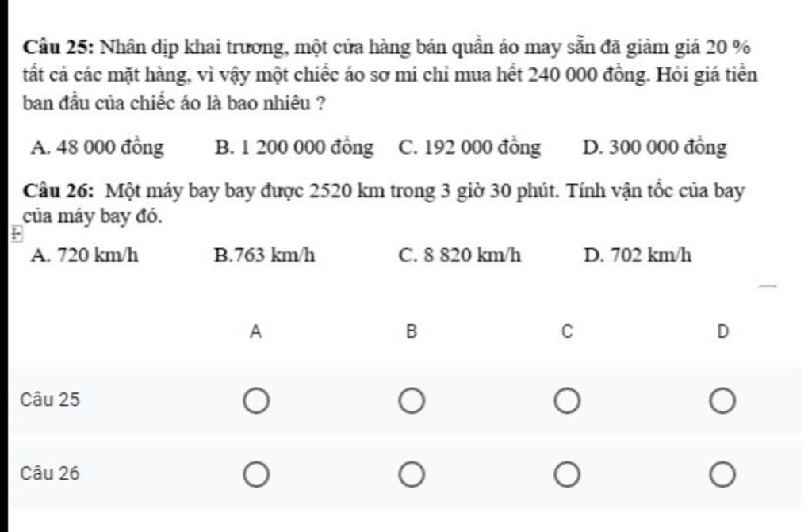Click the Câu 25 row label
This screenshot has height=532, width=812.
(51, 400)
